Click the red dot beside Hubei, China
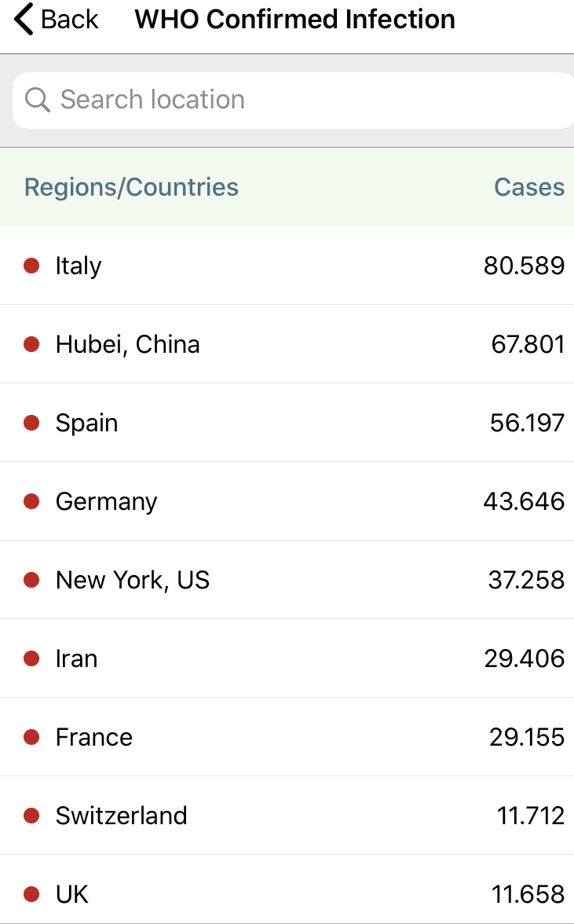Screen dimensions: 574x924 [31, 344]
